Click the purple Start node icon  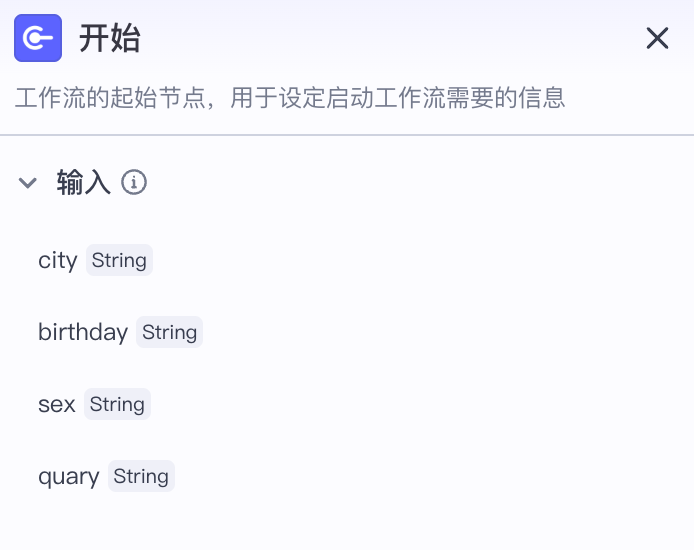pyautogui.click(x=38, y=39)
